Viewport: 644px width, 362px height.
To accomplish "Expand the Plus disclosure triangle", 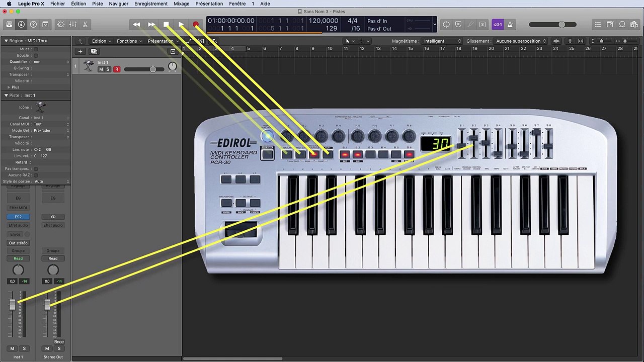I will (x=9, y=87).
